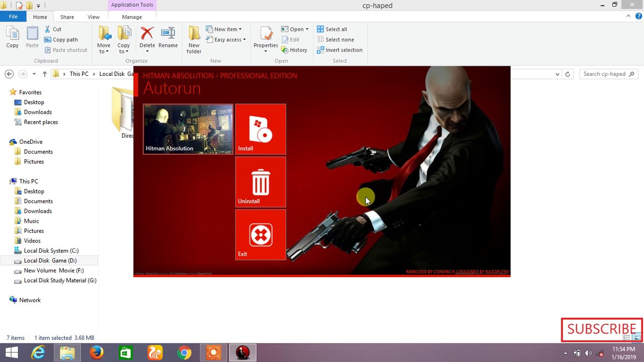Click the Rename icon in the ribbon
Screen dimensions: 644x362
click(x=168, y=35)
